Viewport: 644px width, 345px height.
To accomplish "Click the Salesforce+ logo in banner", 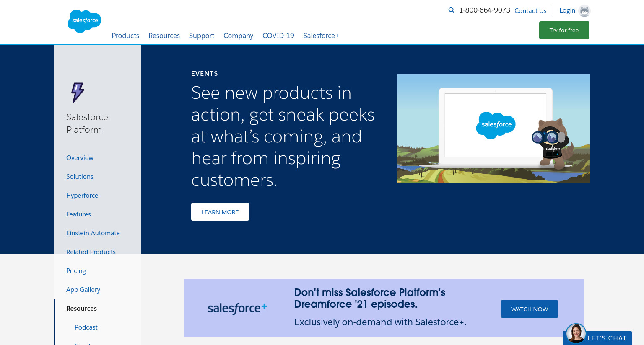I will coord(237,308).
